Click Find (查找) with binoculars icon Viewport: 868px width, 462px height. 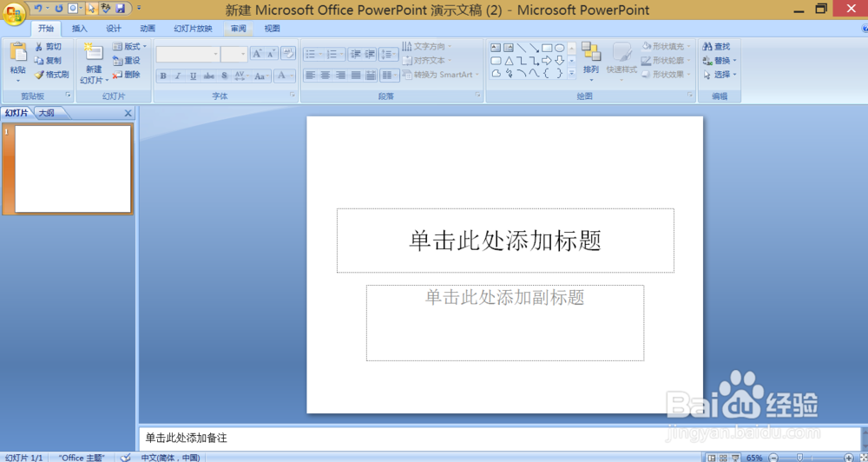tap(716, 47)
